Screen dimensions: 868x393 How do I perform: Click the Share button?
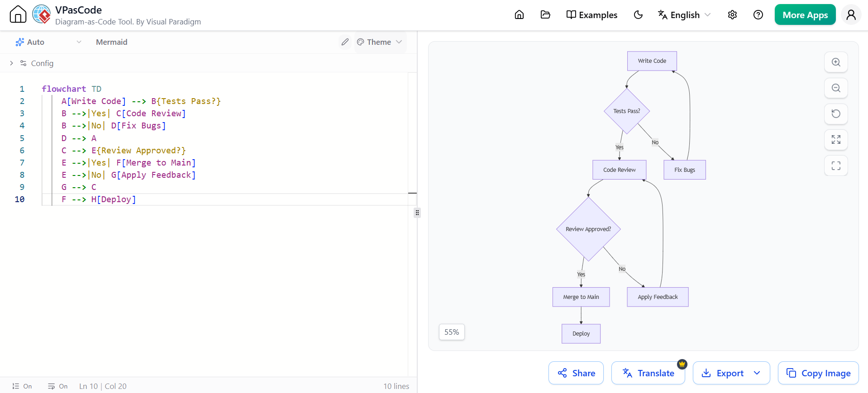[576, 373]
